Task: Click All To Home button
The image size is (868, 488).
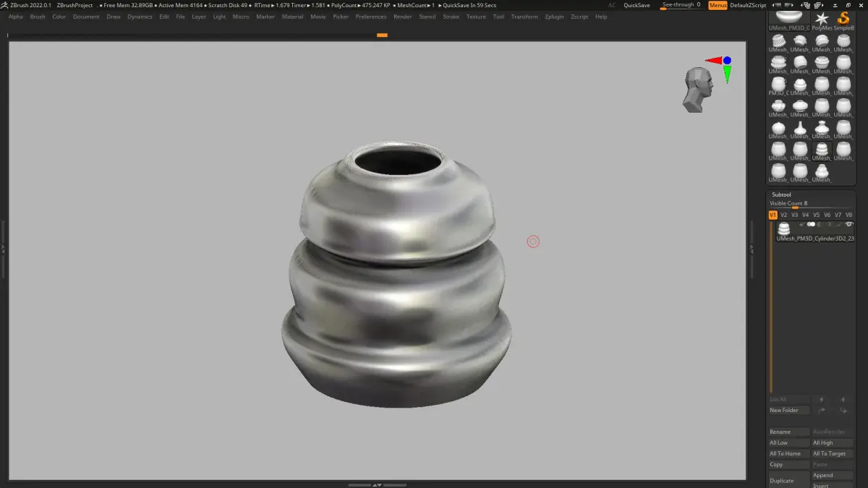Action: pos(789,453)
